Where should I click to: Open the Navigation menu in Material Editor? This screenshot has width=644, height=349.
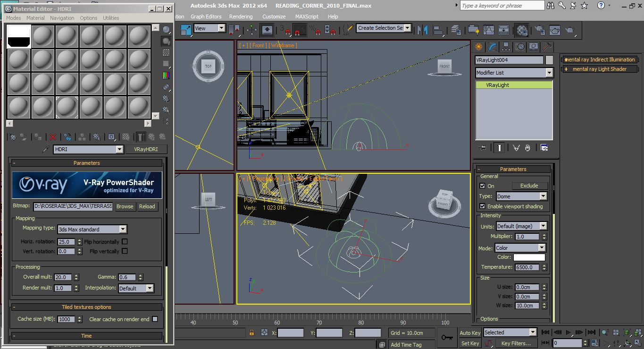coord(62,18)
